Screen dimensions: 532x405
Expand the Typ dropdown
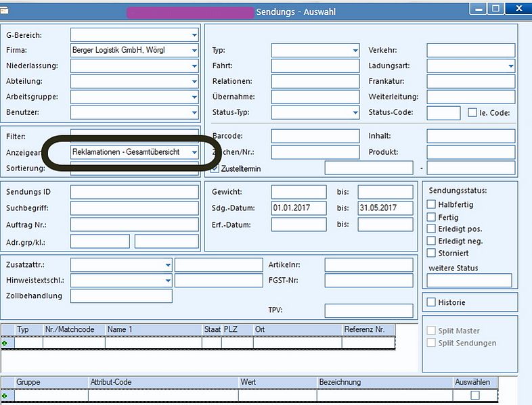pos(355,51)
